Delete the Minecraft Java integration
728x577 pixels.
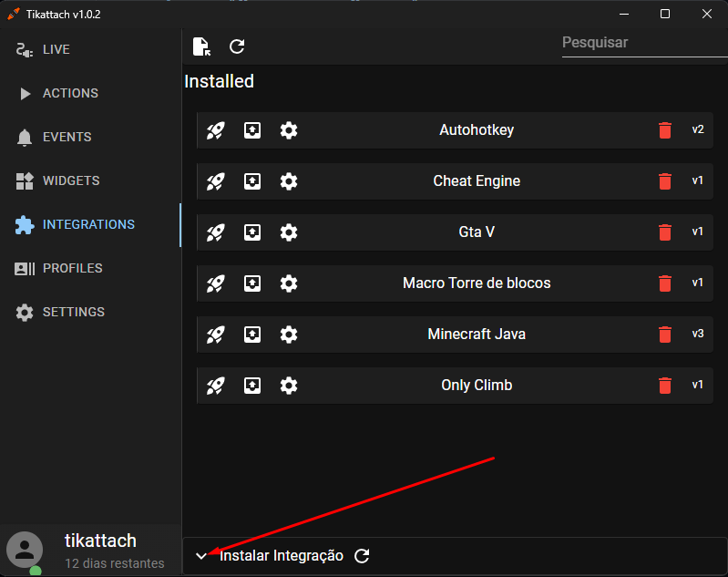pyautogui.click(x=665, y=335)
